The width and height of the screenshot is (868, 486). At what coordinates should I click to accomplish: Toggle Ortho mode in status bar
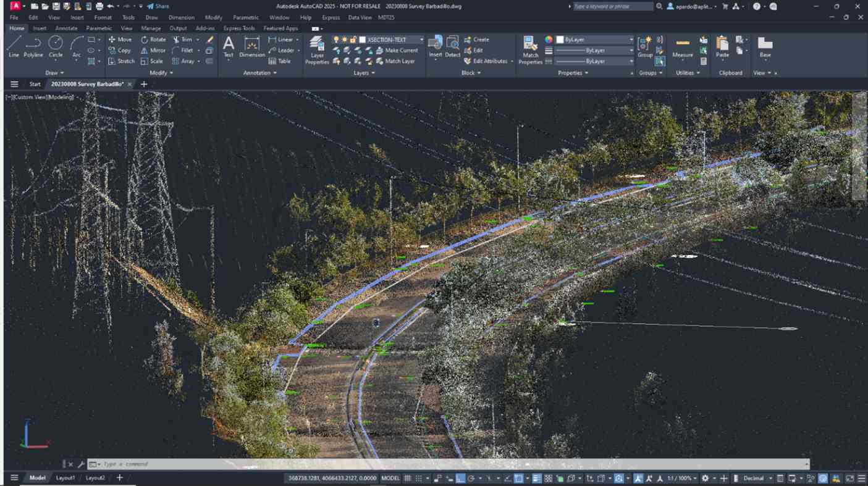point(460,479)
